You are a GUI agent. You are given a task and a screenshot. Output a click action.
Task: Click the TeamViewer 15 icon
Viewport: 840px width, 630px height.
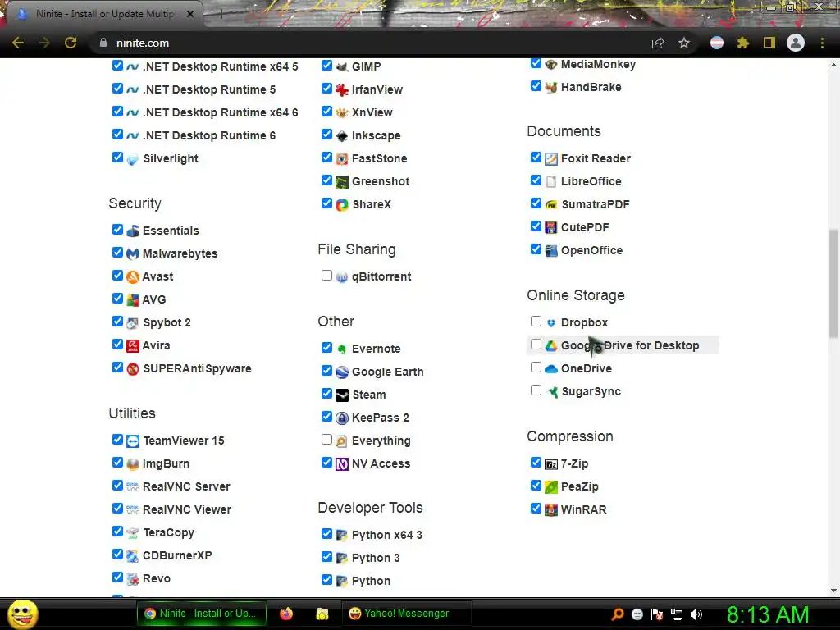tap(132, 441)
